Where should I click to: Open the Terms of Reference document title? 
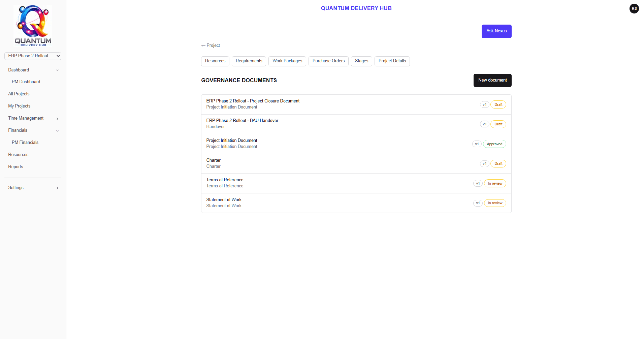click(225, 180)
